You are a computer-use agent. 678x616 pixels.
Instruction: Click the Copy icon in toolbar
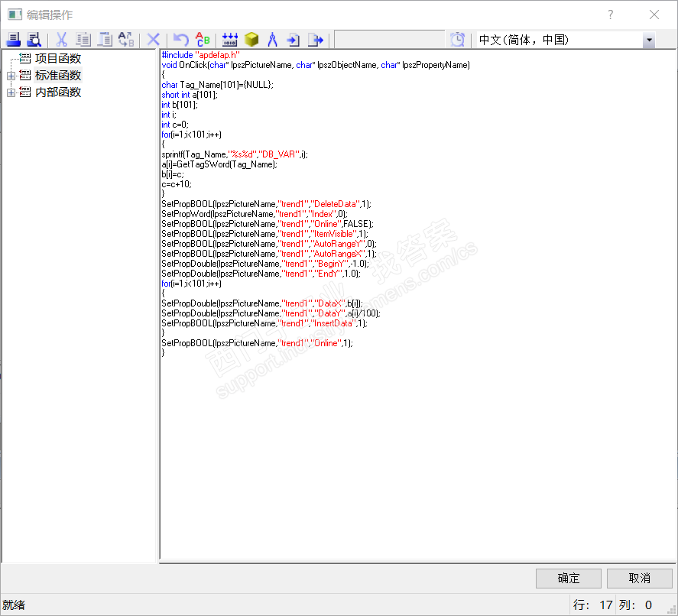click(x=83, y=40)
